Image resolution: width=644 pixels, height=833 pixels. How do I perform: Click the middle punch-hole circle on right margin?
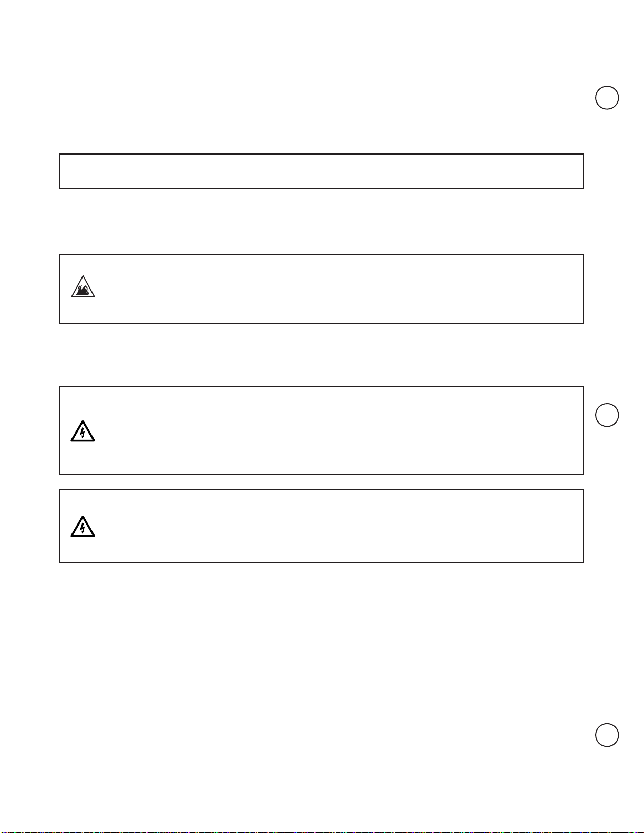click(607, 415)
